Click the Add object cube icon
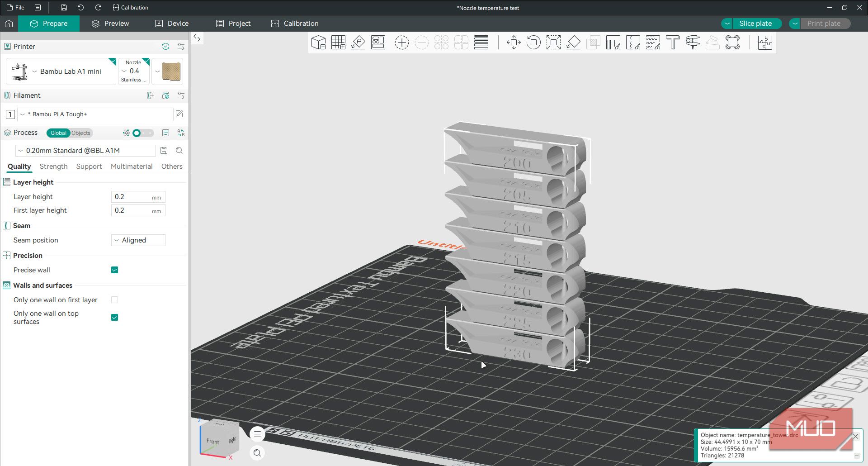The width and height of the screenshot is (868, 466). click(318, 43)
